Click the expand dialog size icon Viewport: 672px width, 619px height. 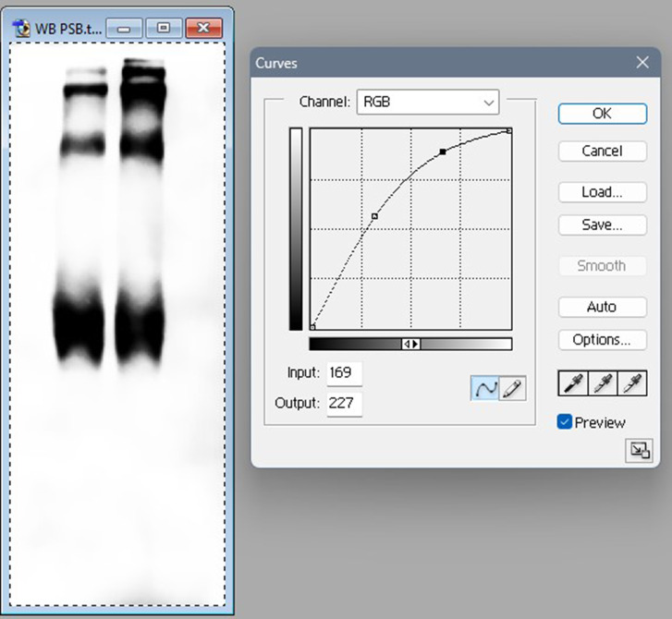pyautogui.click(x=639, y=450)
